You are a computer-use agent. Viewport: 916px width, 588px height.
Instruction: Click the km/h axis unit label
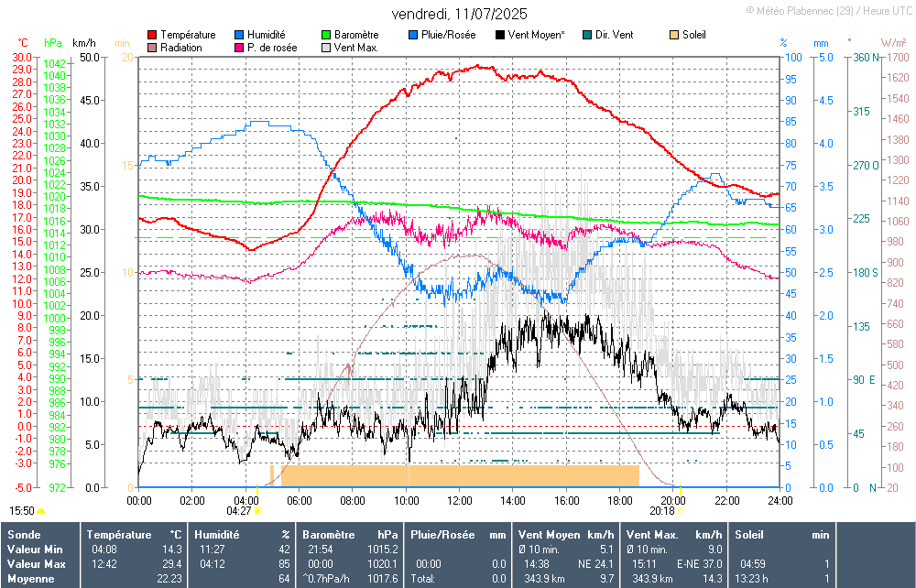tap(84, 43)
